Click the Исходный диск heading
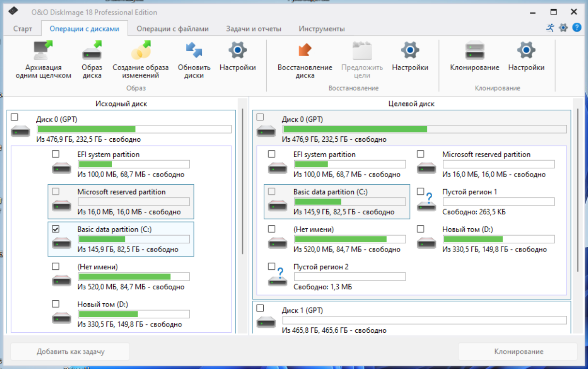The height and width of the screenshot is (369, 588). click(x=121, y=103)
